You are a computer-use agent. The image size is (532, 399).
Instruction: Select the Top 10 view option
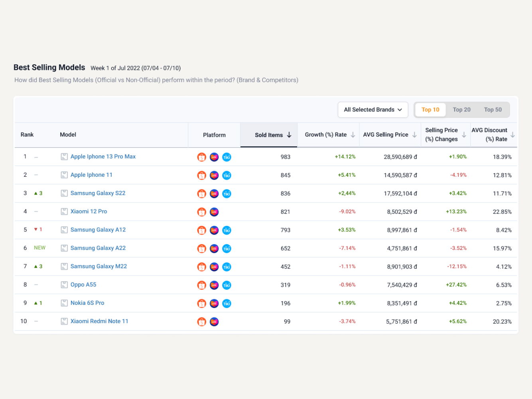[x=430, y=110]
